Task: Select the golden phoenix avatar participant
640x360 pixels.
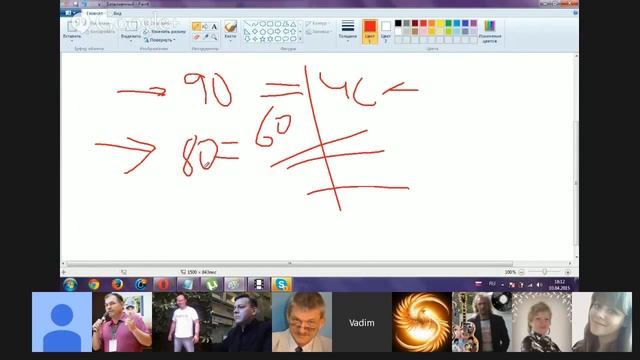Action: (422, 322)
